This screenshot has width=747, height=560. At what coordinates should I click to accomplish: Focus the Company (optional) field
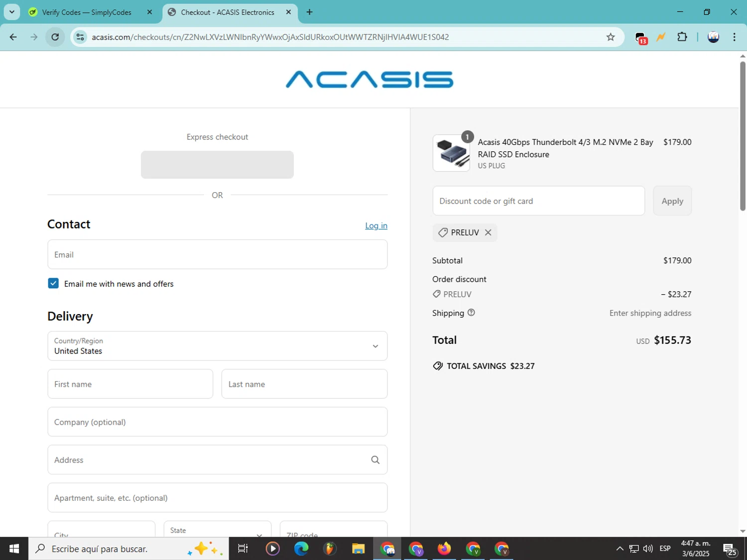218,422
